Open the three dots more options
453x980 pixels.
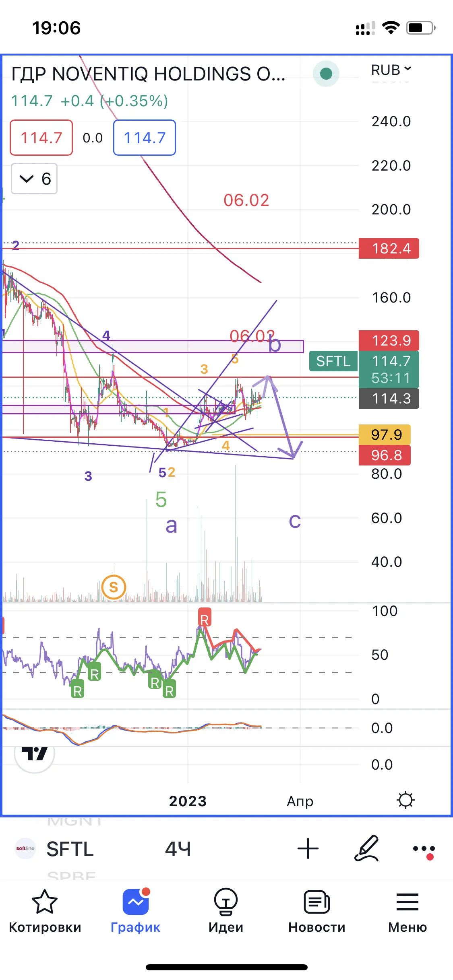tap(424, 850)
